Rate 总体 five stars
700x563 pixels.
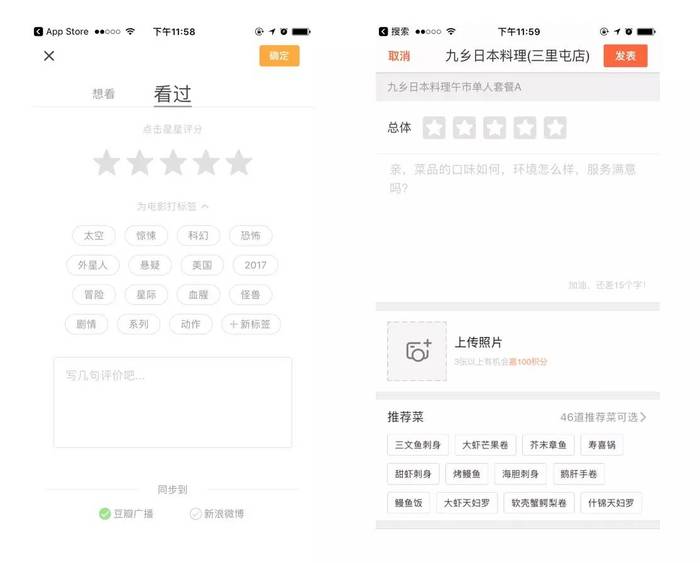pos(555,128)
